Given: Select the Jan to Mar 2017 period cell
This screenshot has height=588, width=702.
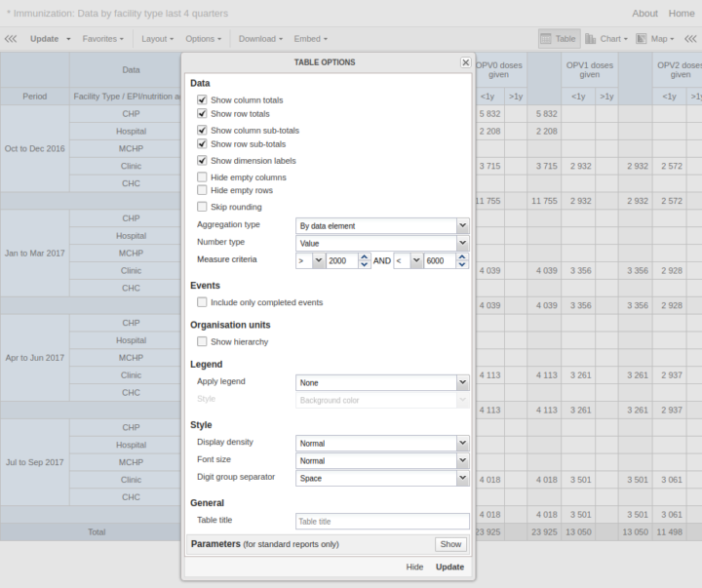Looking at the screenshot, I should (x=35, y=254).
